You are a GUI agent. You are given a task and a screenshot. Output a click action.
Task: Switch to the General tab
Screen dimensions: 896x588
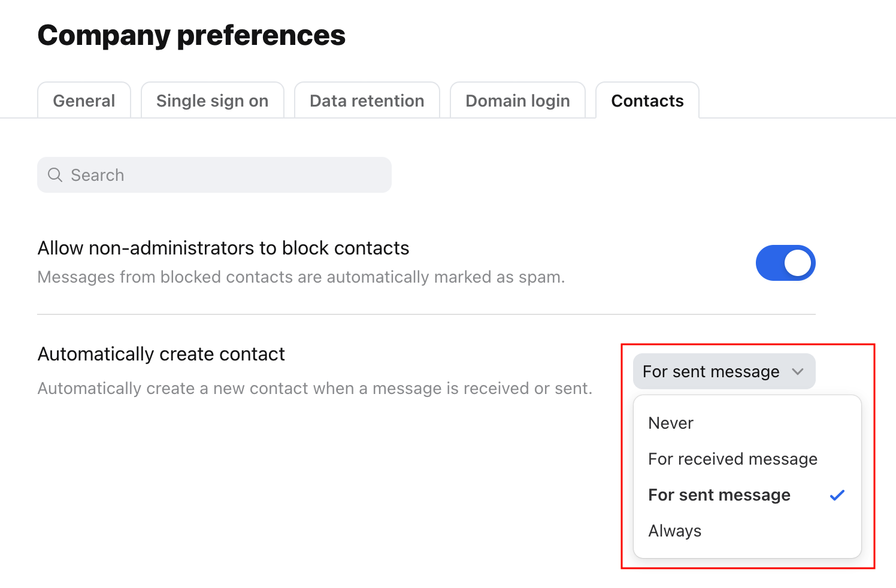84,101
